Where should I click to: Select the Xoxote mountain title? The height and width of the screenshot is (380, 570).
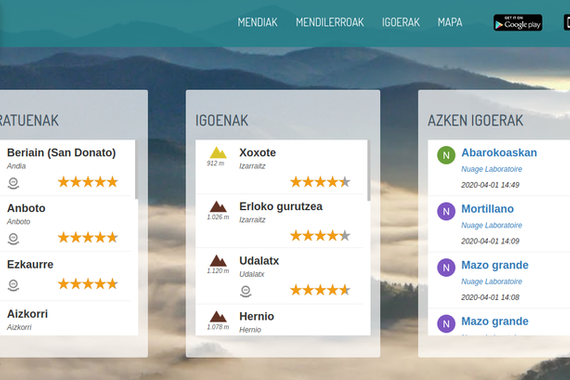[x=257, y=152]
